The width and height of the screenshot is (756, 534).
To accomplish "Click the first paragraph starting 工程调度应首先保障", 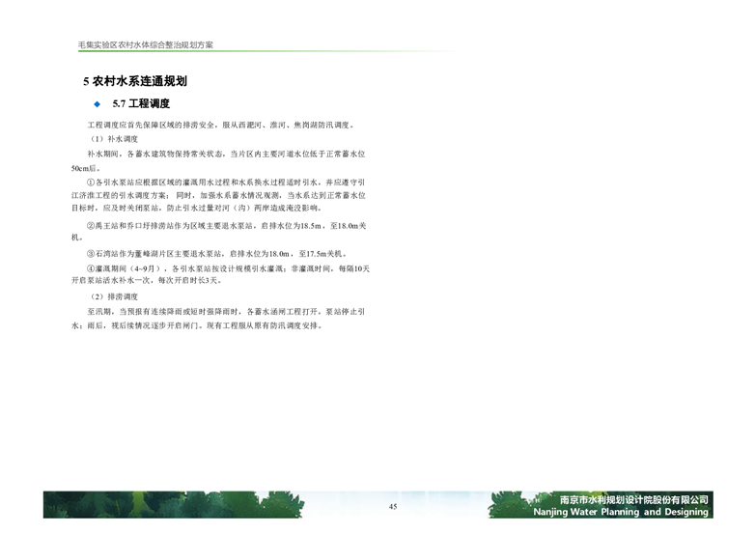I will click(x=222, y=126).
